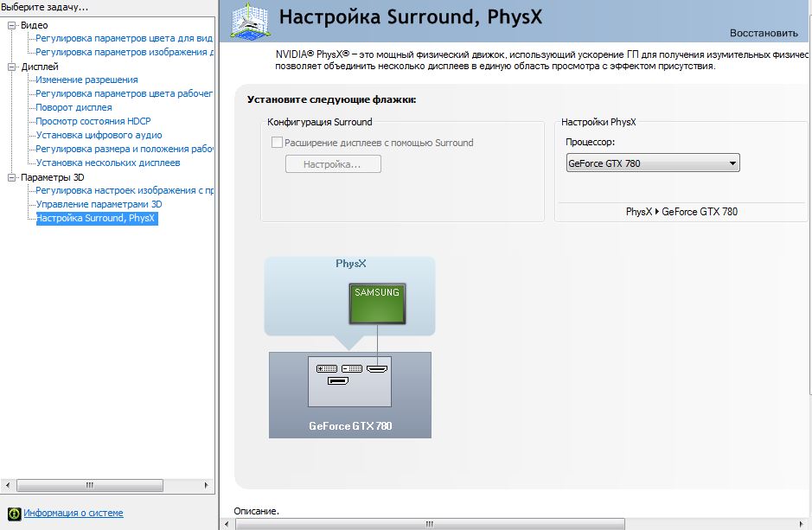Viewport: 812px width, 530px height.
Task: Open Установка цифрового аудио page
Action: click(x=99, y=135)
